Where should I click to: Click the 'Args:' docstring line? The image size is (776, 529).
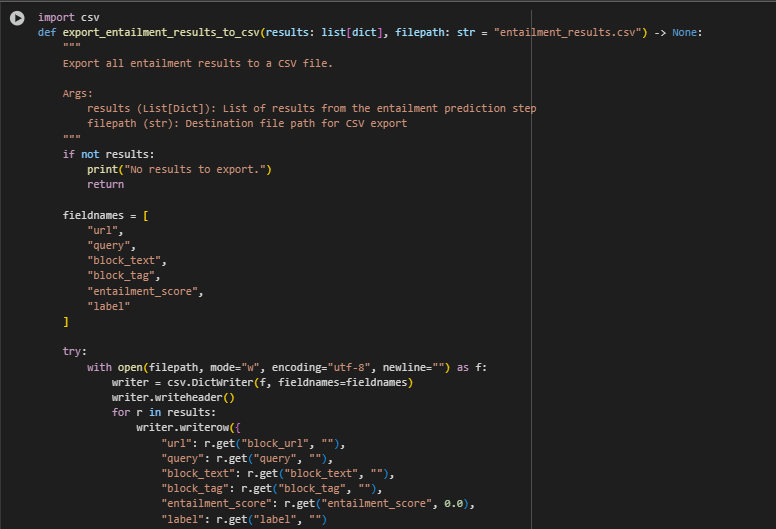tap(78, 94)
